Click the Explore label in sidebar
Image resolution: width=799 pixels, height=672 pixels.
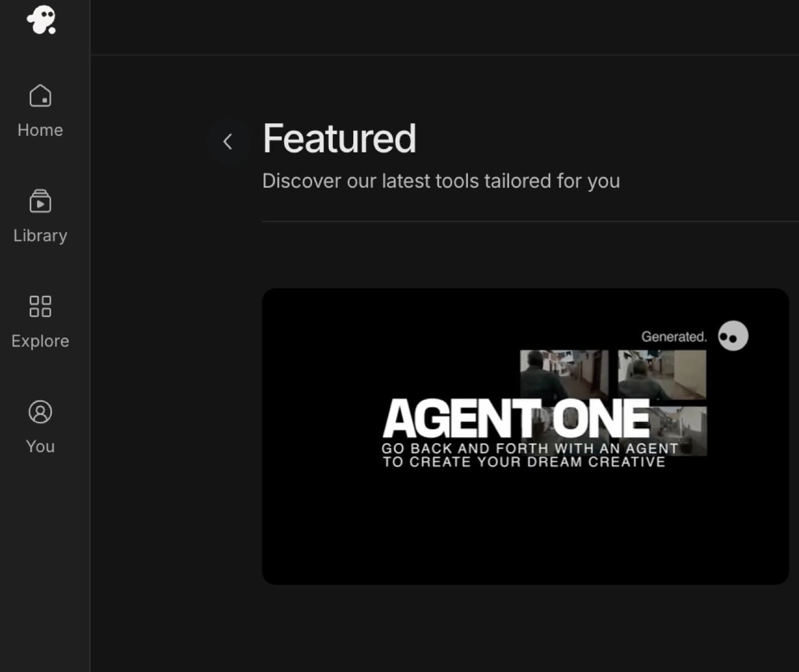pos(40,341)
